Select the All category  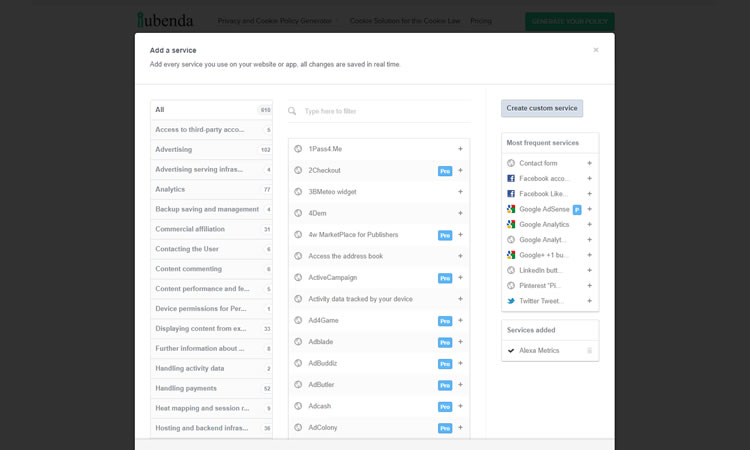pos(211,110)
